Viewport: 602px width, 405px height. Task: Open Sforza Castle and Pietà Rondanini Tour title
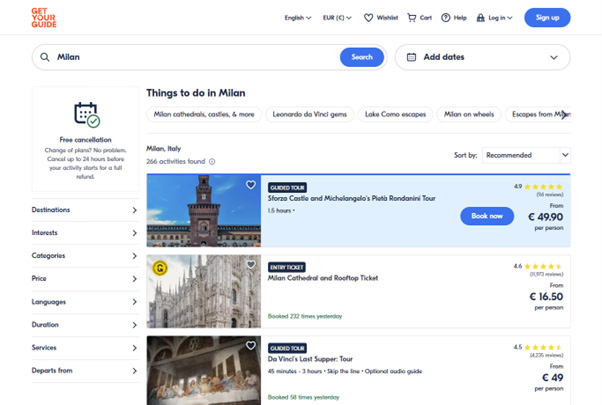pos(351,198)
